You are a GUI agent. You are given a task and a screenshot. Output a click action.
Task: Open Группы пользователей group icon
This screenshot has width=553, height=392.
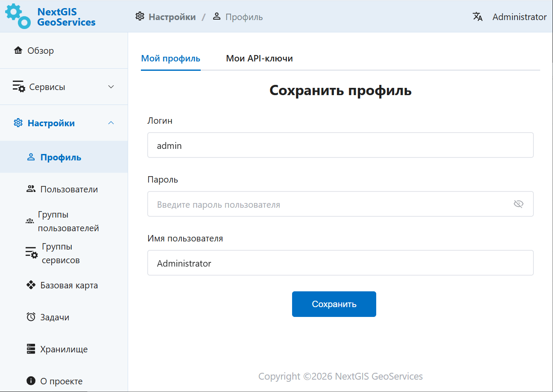pyautogui.click(x=30, y=221)
